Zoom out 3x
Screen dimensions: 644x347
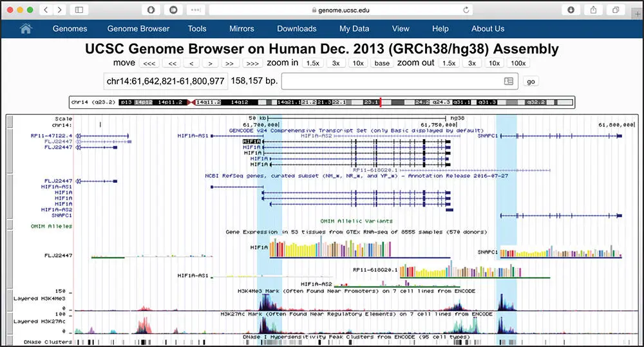pyautogui.click(x=472, y=63)
